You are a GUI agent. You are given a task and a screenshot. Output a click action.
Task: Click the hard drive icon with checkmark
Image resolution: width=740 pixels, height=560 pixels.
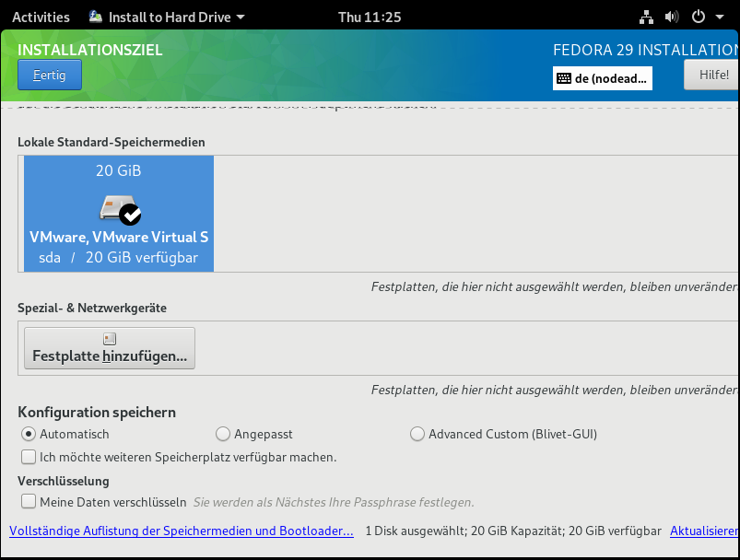pyautogui.click(x=121, y=209)
